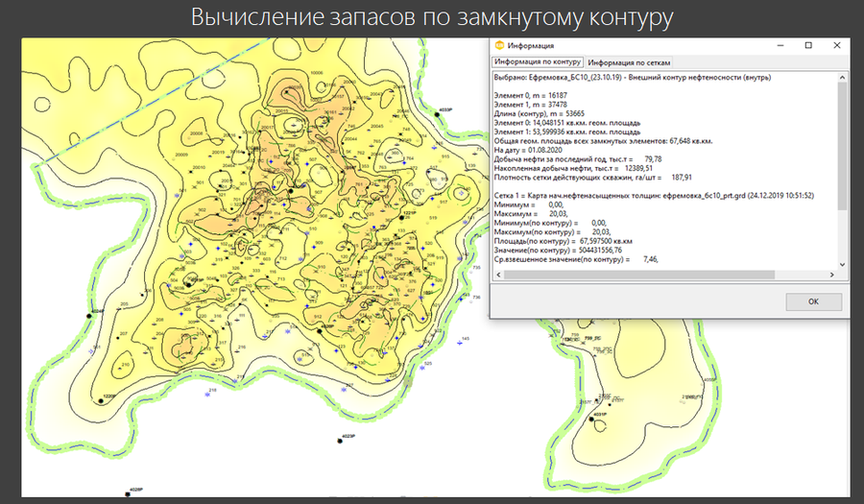Screen dimensions: 864x504
Task: Click the Информация dialog title icon
Action: tap(500, 45)
